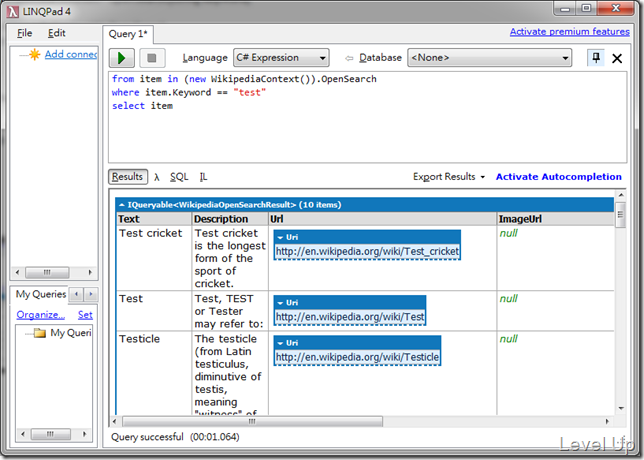Click connection panel horizontal scrollbar thumb
The width and height of the screenshot is (644, 460).
tap(47, 272)
